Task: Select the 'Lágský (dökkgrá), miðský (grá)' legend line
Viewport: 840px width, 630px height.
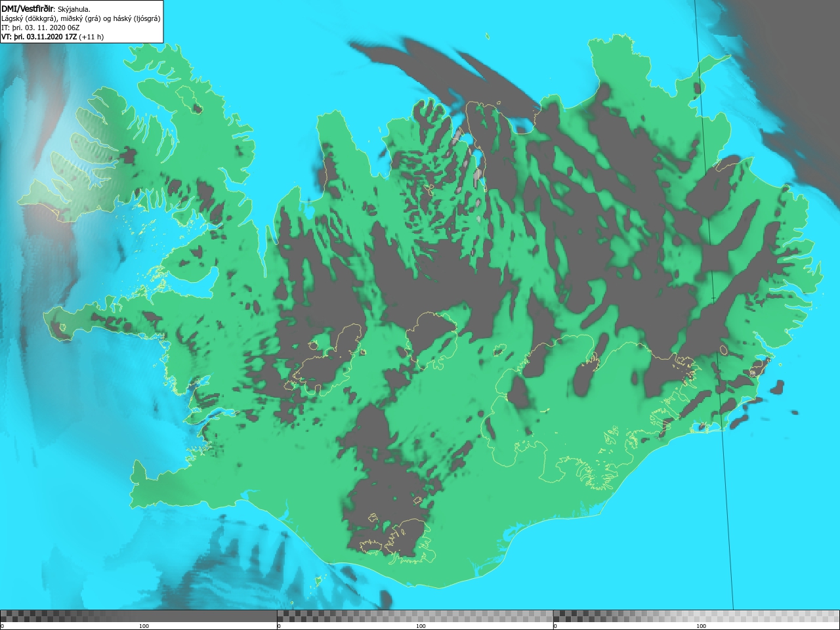Action: tap(81, 18)
